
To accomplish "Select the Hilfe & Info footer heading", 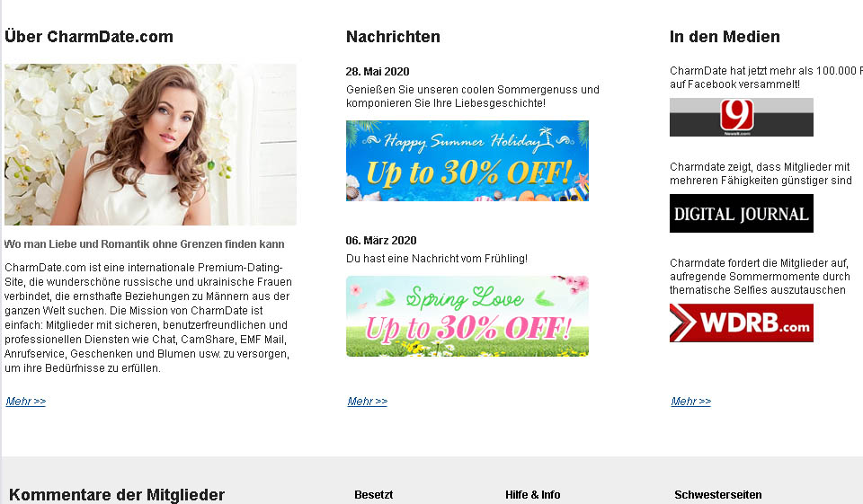I will [x=533, y=495].
